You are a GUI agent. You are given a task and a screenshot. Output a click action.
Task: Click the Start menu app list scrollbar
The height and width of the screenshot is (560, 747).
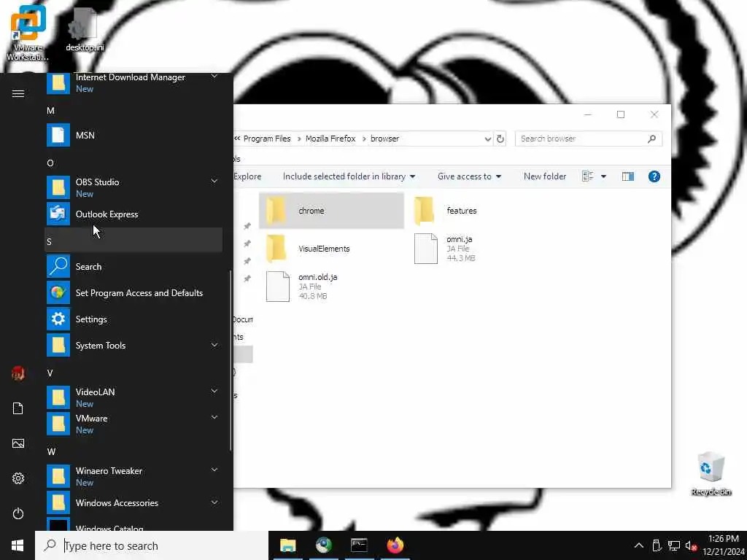point(231,360)
